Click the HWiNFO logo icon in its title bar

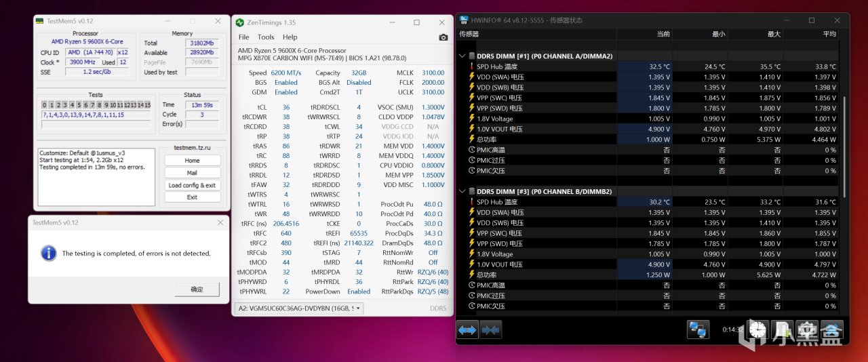click(464, 20)
